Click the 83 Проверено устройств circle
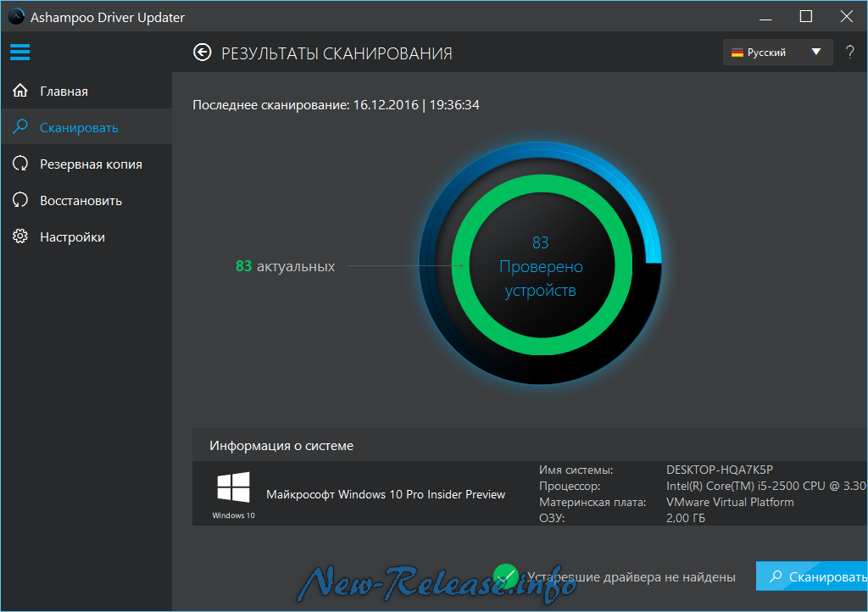This screenshot has width=868, height=612. (x=541, y=266)
